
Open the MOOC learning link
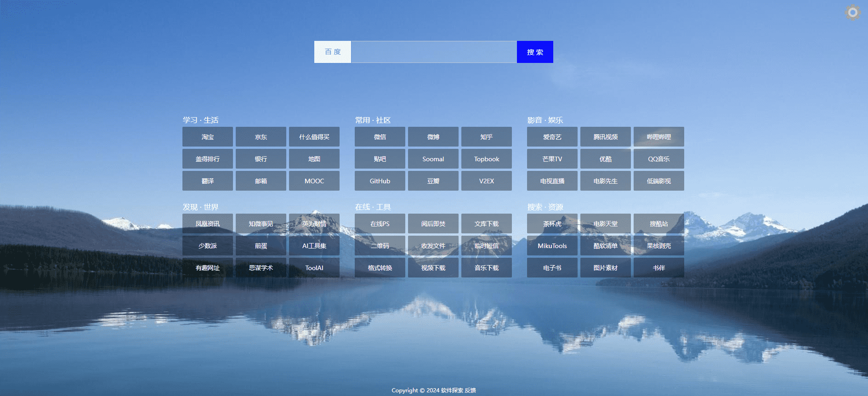point(314,181)
